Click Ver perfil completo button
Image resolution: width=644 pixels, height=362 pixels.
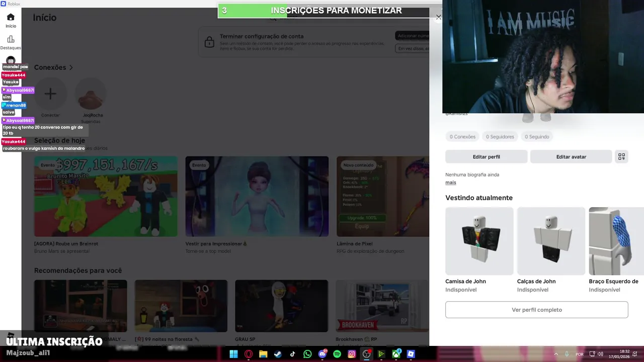click(x=536, y=310)
